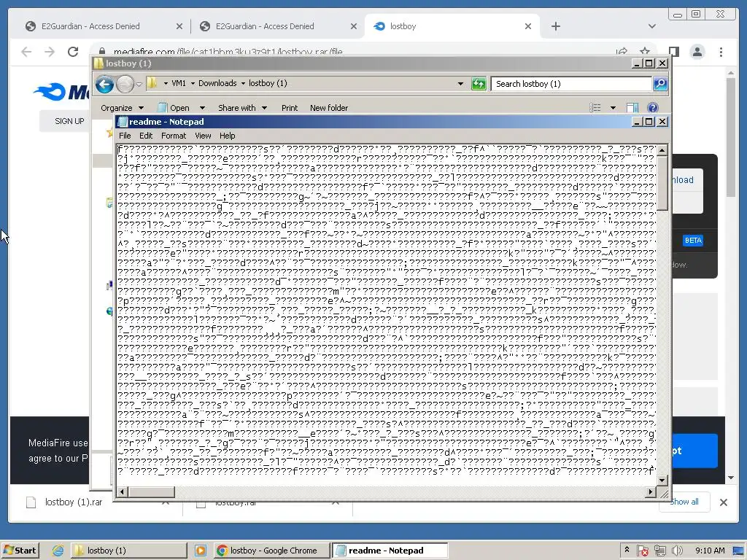Image resolution: width=747 pixels, height=560 pixels.
Task: Select Downloads breadcrumb in address bar
Action: [x=217, y=83]
